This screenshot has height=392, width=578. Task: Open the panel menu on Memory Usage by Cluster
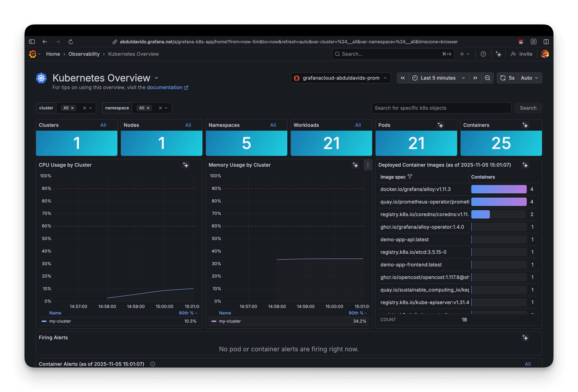point(368,165)
